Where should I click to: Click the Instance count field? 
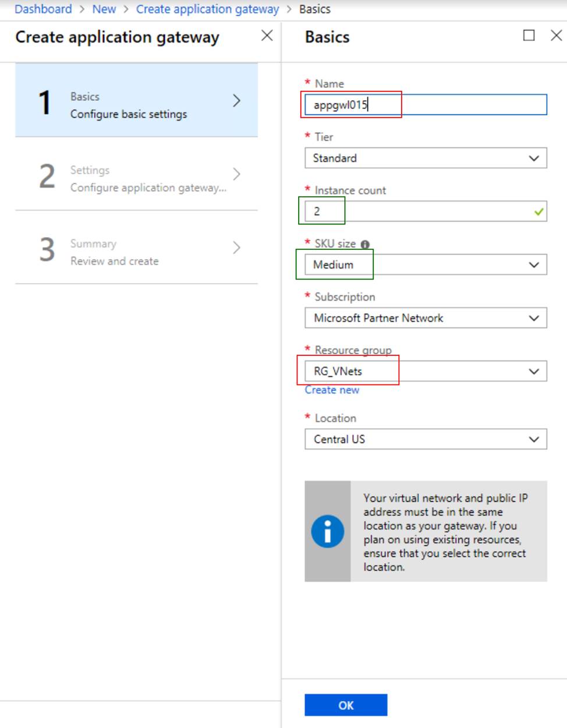419,211
